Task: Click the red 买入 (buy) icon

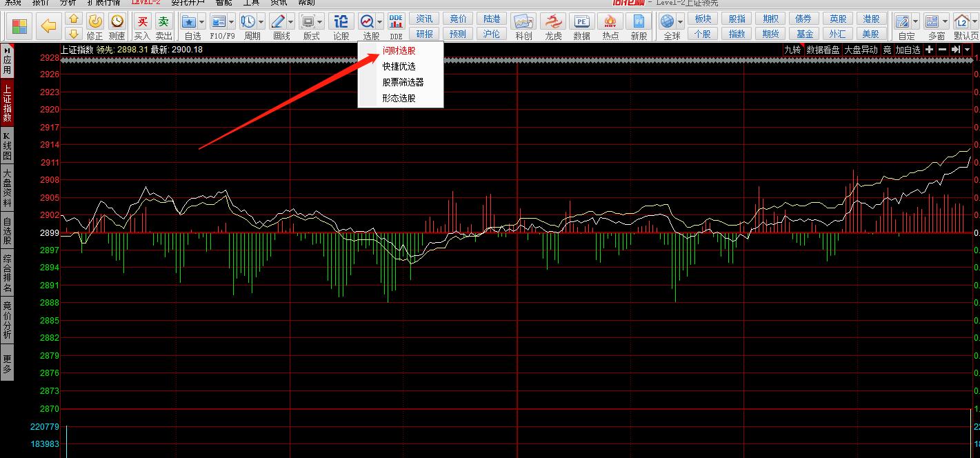Action: point(142,23)
